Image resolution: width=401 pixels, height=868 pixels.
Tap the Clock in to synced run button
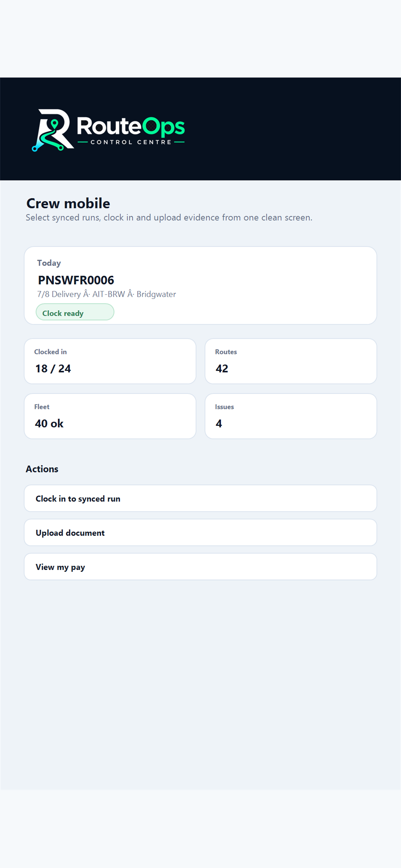[200, 498]
